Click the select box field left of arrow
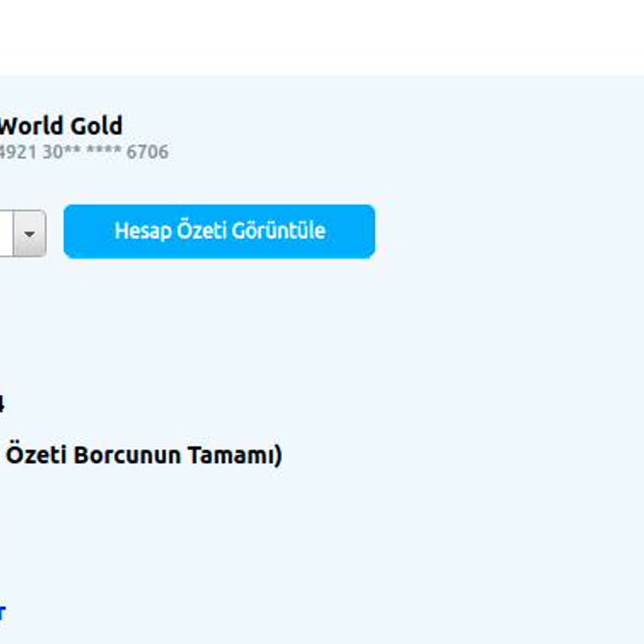The height and width of the screenshot is (644, 644). click(6, 233)
